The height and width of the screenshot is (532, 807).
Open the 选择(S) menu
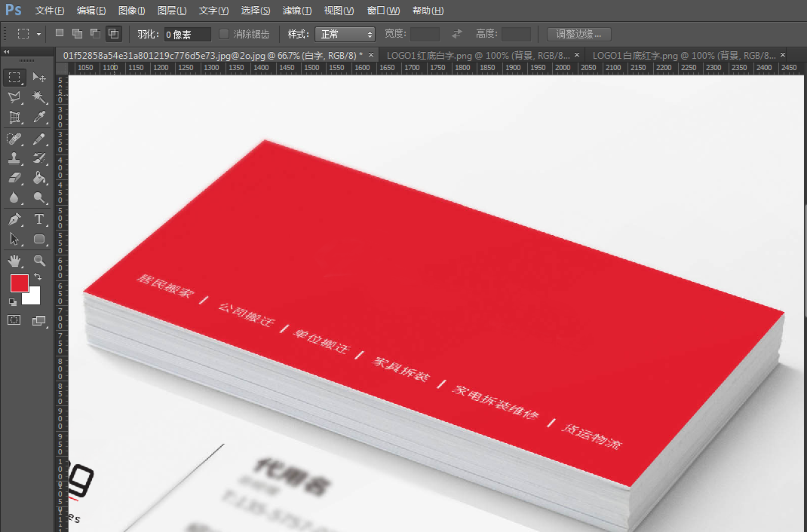point(255,11)
